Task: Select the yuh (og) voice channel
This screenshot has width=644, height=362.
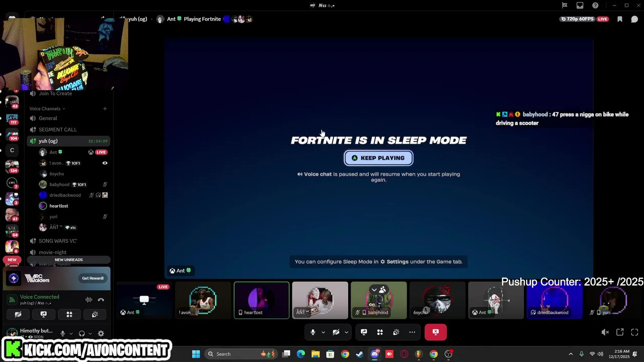Action: 69,141
